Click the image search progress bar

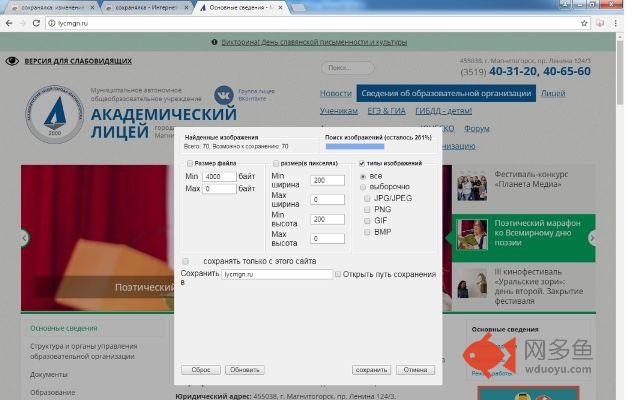point(355,146)
